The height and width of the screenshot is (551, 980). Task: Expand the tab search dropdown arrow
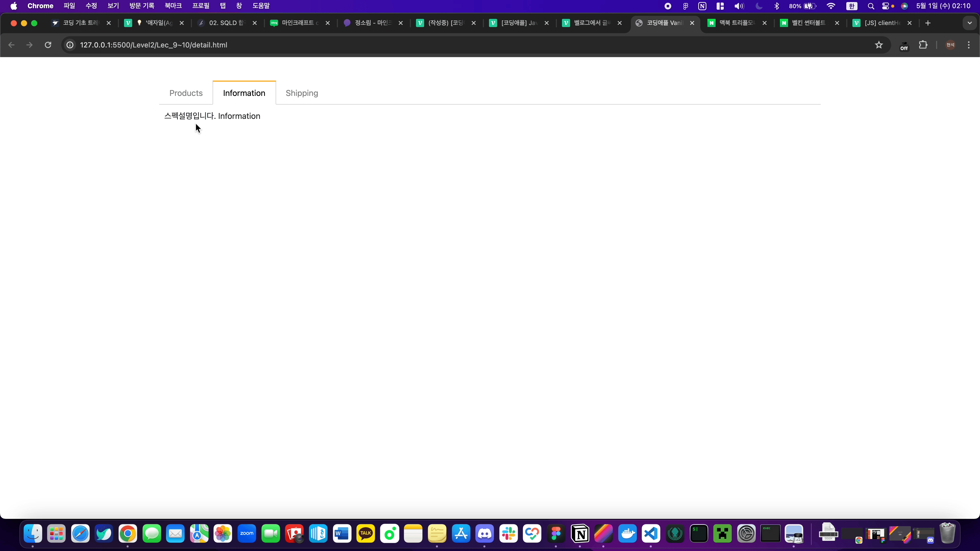pos(969,23)
